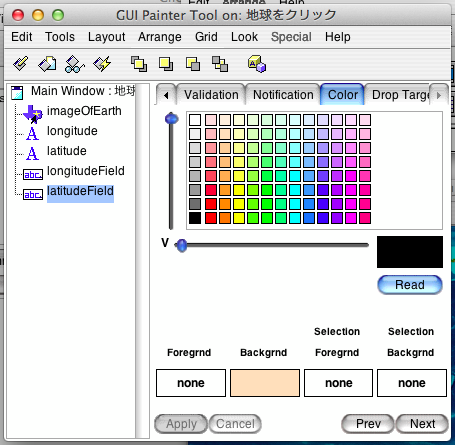455x445 pixels.
Task: Click the Browse icon with eyeglasses
Action: [x=74, y=64]
